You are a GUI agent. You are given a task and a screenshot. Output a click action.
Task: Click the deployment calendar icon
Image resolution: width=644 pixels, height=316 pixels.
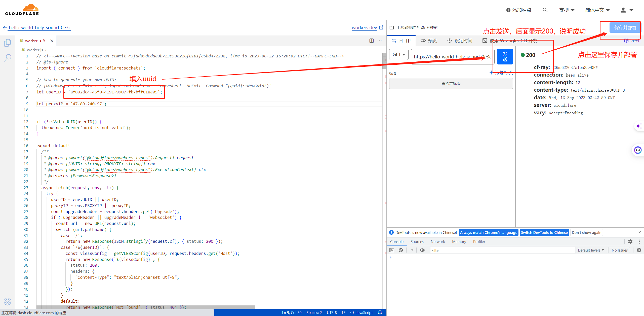tap(392, 27)
